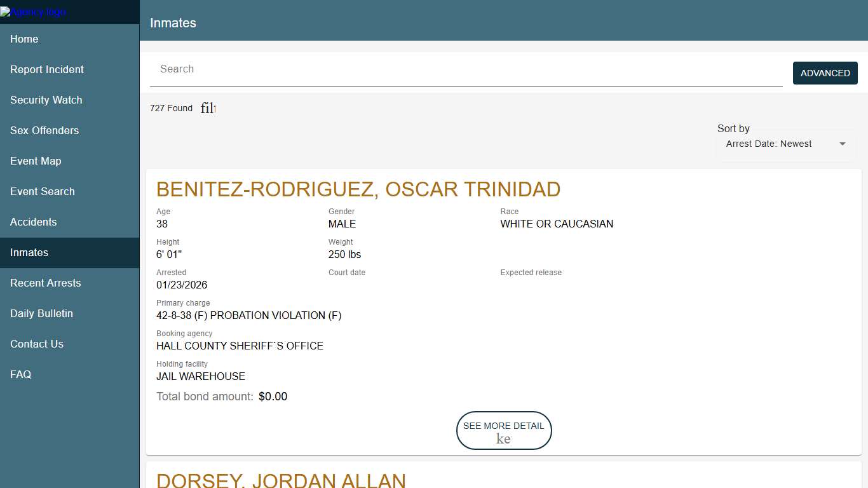868x488 pixels.
Task: Open the Event Map
Action: pyautogui.click(x=36, y=161)
